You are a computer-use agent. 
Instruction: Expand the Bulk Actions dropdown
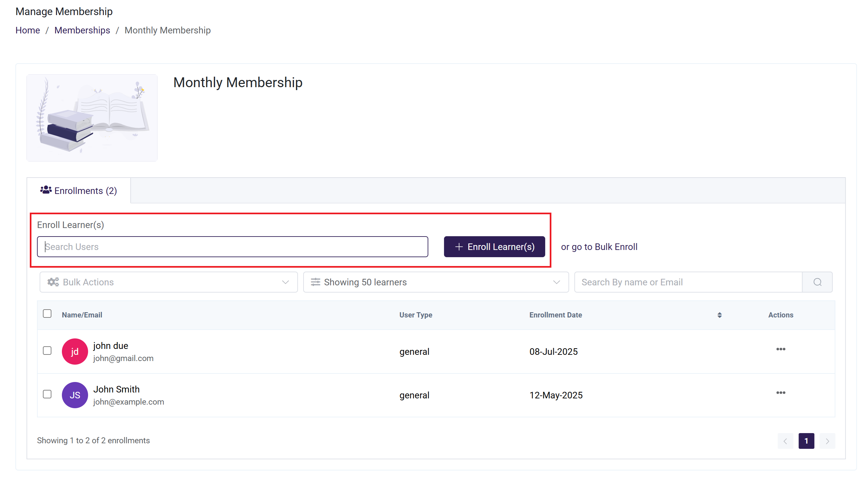tap(169, 282)
